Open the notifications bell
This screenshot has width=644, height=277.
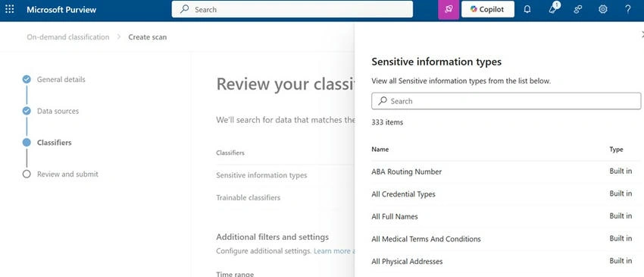(x=527, y=9)
